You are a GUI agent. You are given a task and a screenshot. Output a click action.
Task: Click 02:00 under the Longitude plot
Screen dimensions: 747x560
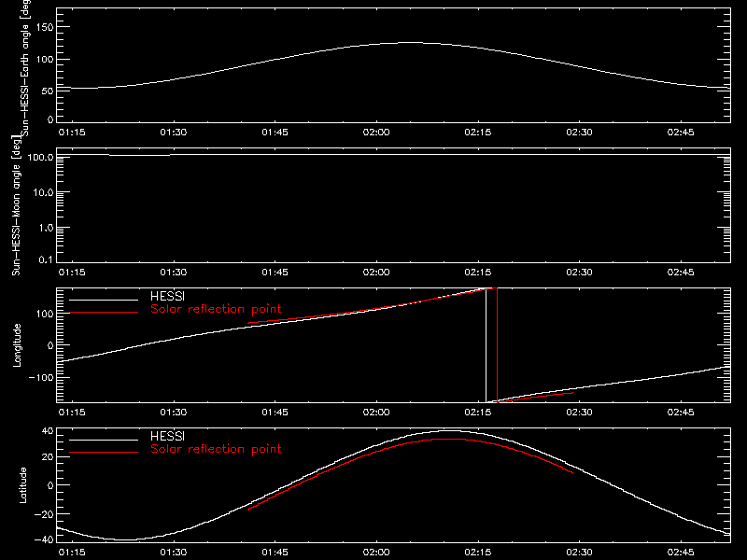[376, 413]
